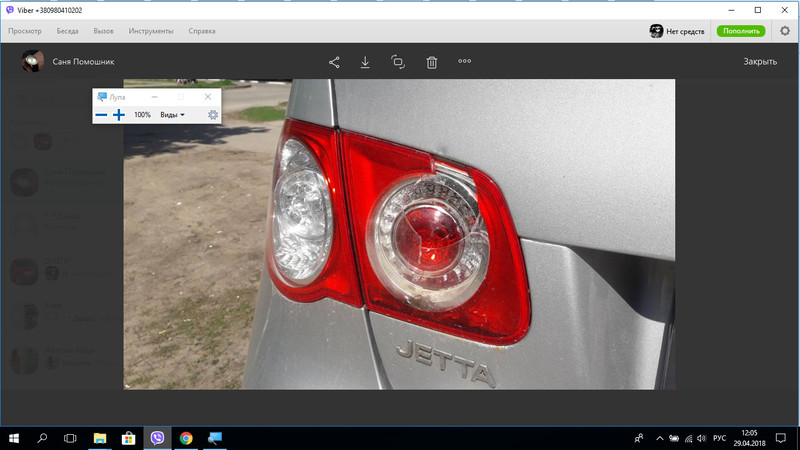Open clock showing 12:05 29.04.2018

pos(749,438)
